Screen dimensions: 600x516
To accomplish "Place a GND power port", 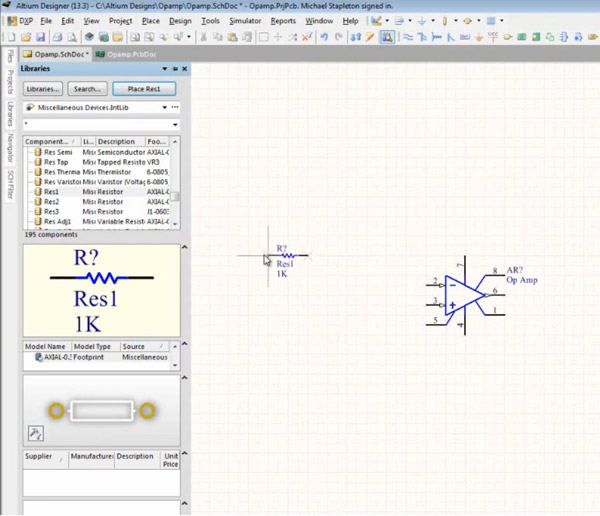I will 479,37.
